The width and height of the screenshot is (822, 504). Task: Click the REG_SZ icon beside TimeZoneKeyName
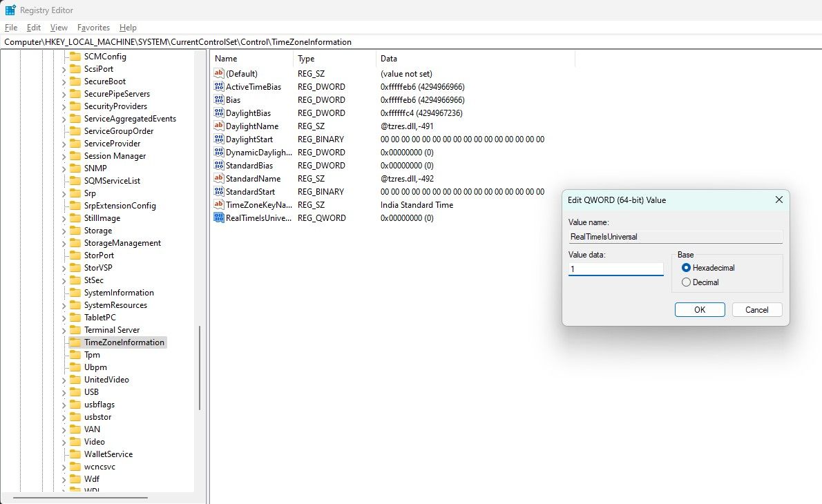click(218, 204)
